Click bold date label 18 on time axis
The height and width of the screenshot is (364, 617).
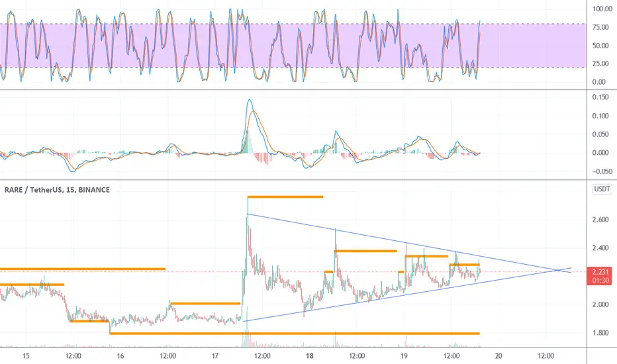coord(310,356)
